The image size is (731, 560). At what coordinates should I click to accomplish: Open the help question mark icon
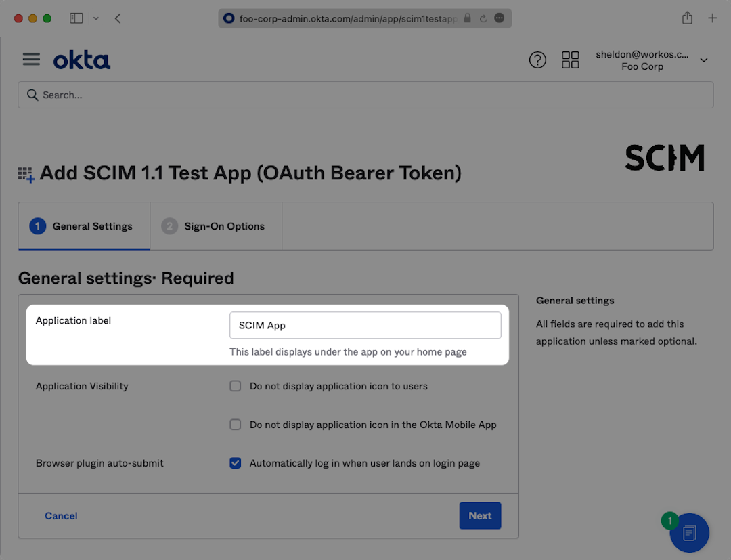[x=537, y=60]
